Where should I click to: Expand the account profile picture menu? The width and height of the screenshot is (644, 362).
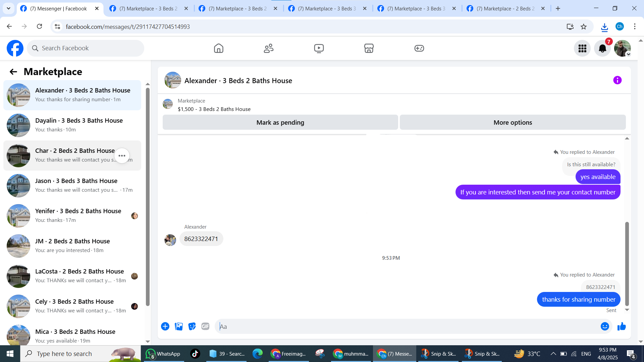[x=622, y=48]
